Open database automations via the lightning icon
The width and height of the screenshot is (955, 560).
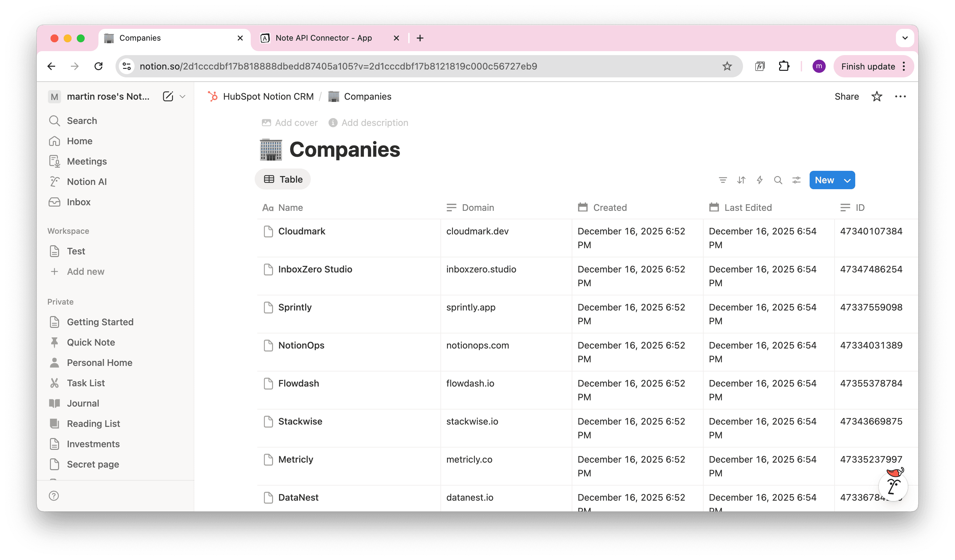pyautogui.click(x=759, y=180)
